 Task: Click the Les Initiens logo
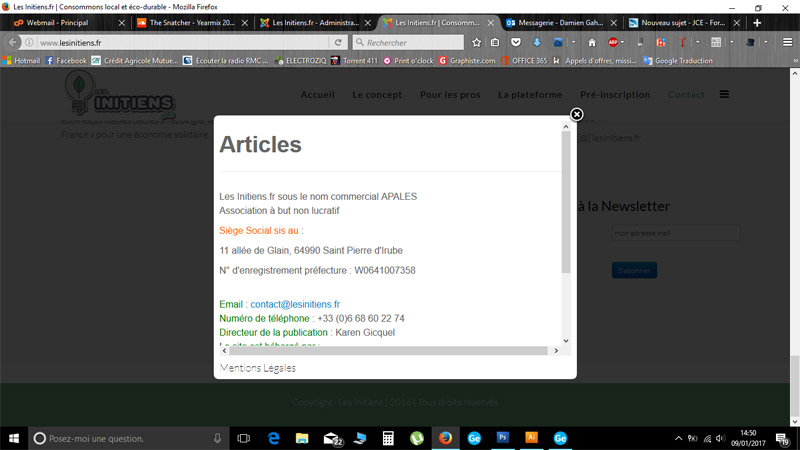click(x=120, y=94)
